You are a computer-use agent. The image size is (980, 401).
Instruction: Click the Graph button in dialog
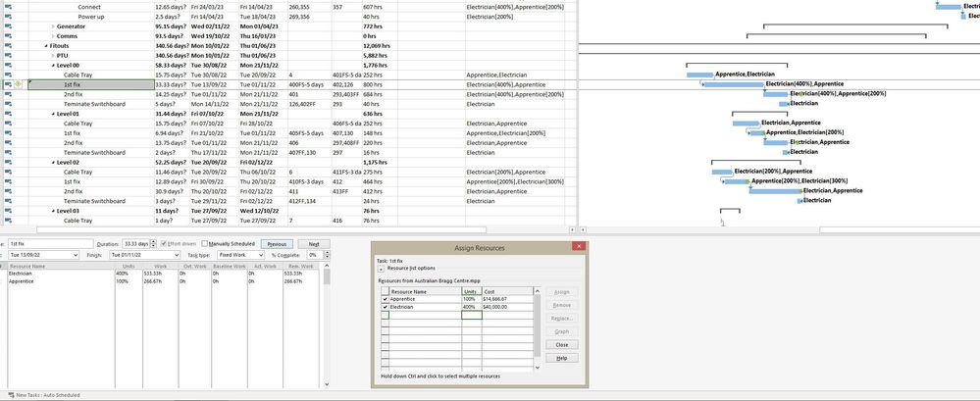562,331
